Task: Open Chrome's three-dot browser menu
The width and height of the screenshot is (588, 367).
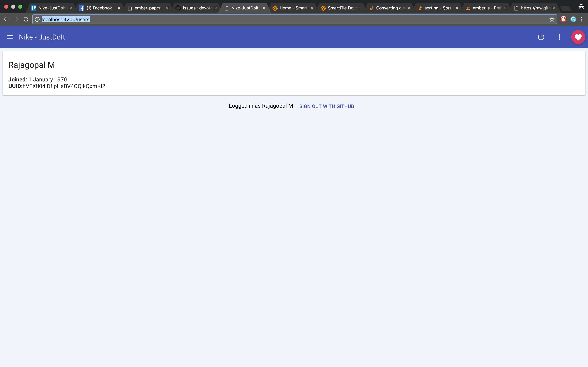Action: 582,19
